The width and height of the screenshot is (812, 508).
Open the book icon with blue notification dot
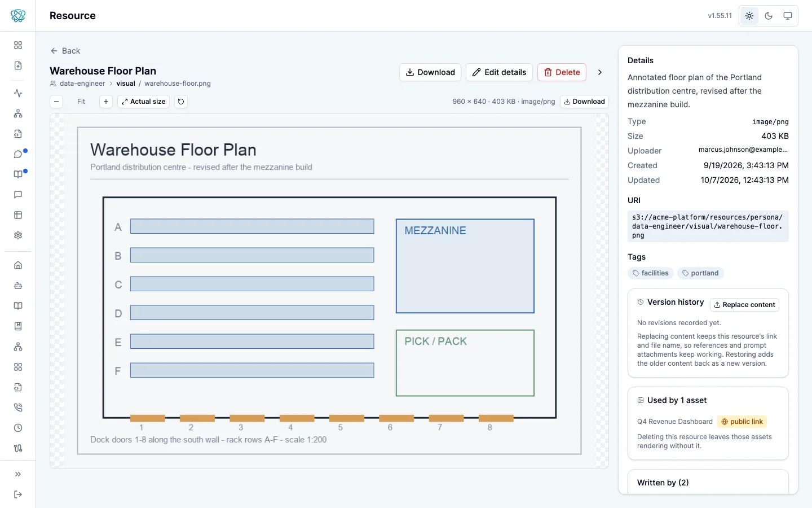[18, 174]
